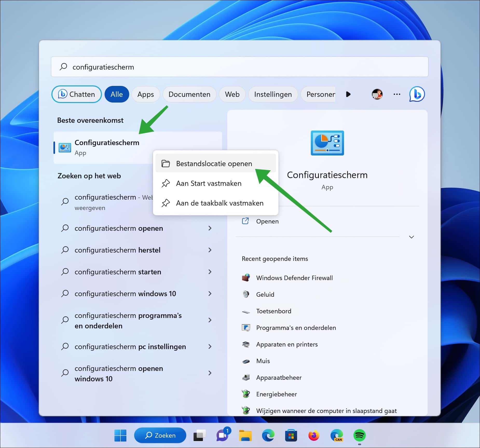480x448 pixels.
Task: Click the Windows Start button in taskbar
Action: [120, 435]
